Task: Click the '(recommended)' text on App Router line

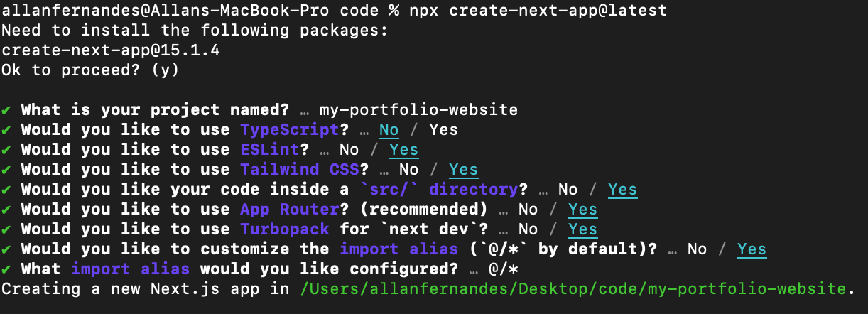Action: coord(423,210)
